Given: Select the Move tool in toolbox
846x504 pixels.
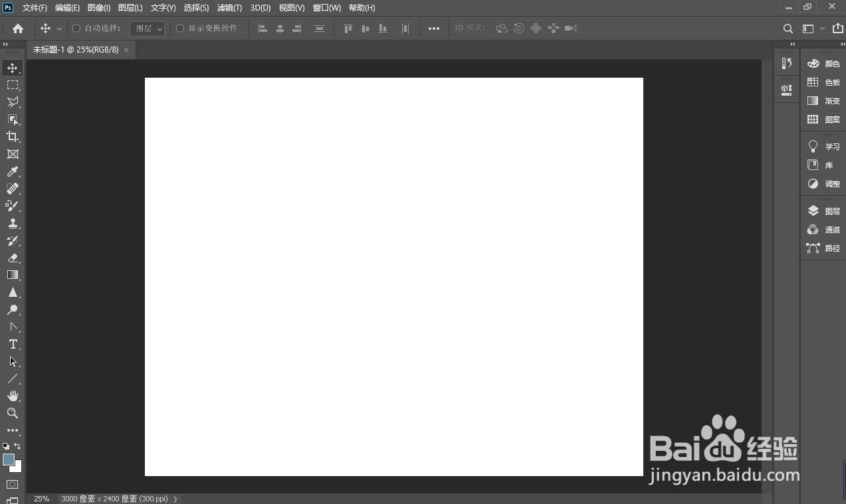Looking at the screenshot, I should click(13, 68).
